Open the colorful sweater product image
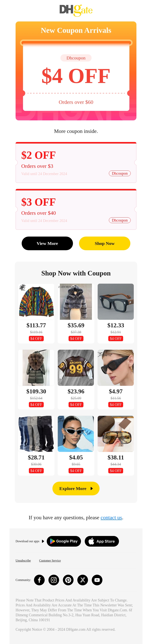 pos(36,301)
